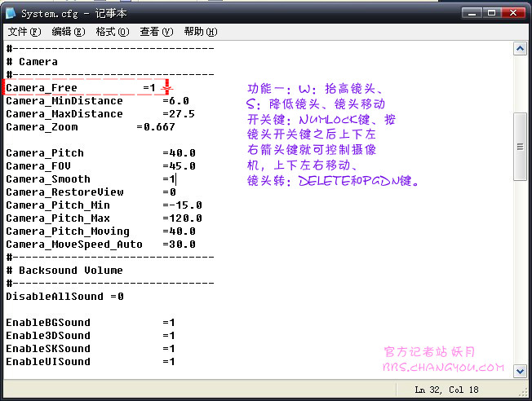Viewport: 532px width, 401px height.
Task: Open the 帮助(H) menu
Action: click(x=200, y=32)
